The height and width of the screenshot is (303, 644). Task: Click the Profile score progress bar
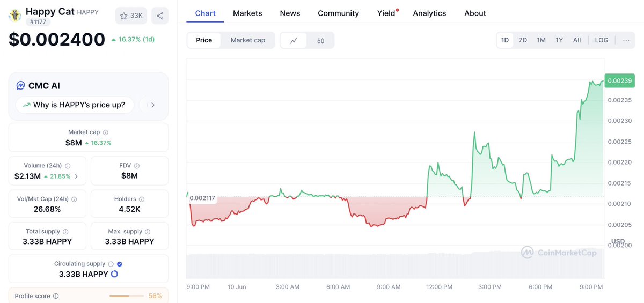tap(126, 296)
